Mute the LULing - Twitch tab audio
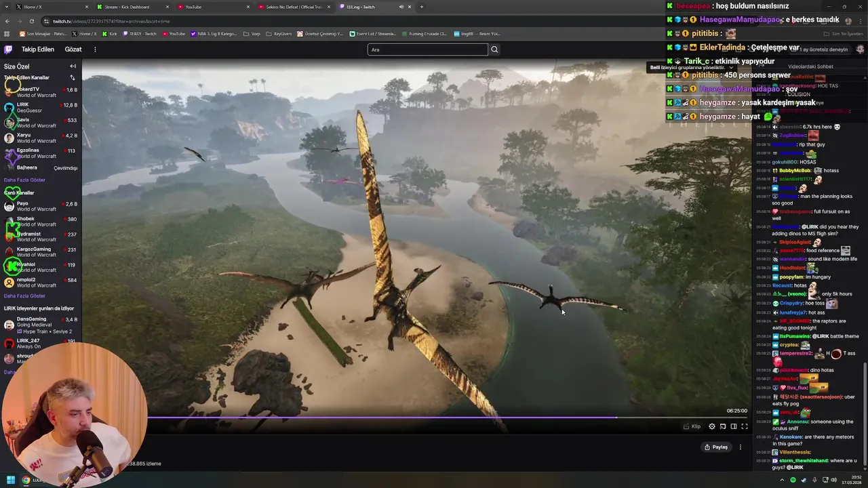Image resolution: width=868 pixels, height=488 pixels. coord(401,7)
